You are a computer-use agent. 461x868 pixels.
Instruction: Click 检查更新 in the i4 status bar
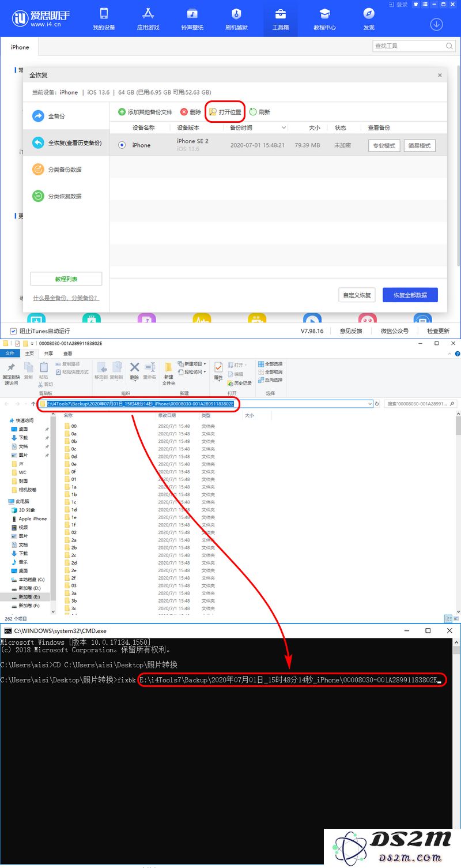point(438,331)
